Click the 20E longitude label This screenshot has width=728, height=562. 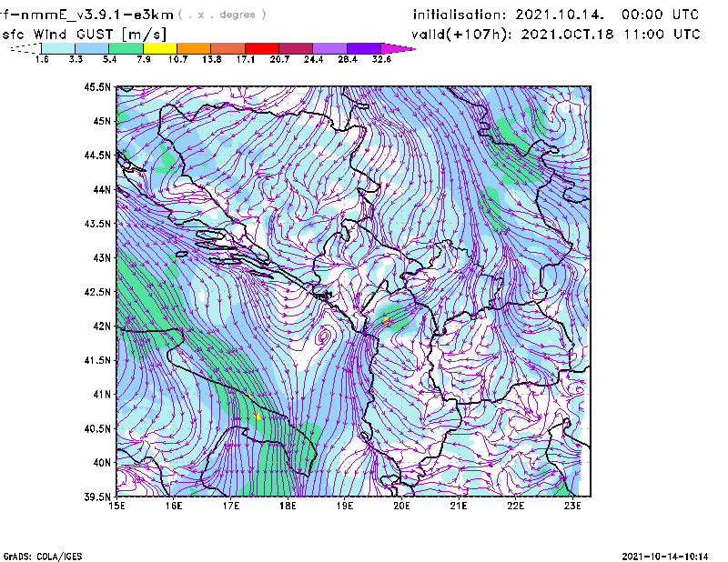[x=401, y=506]
